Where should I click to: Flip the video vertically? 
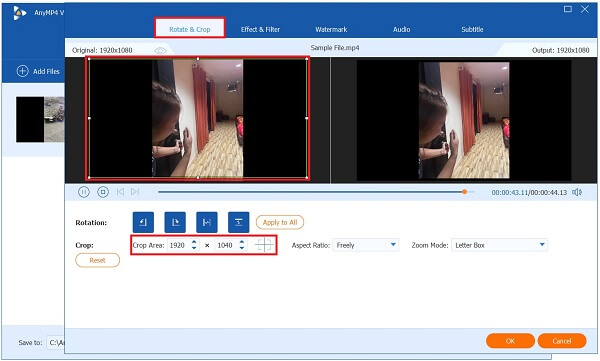coord(238,222)
